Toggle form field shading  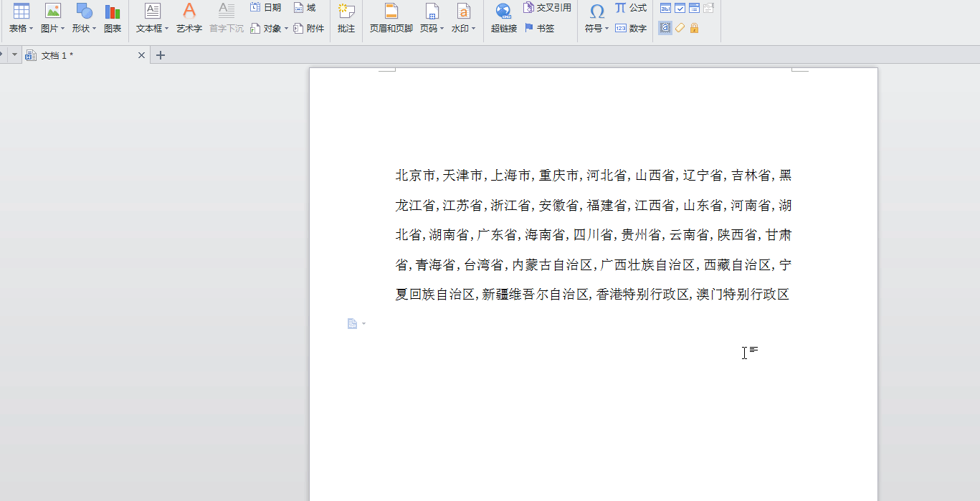pyautogui.click(x=665, y=28)
